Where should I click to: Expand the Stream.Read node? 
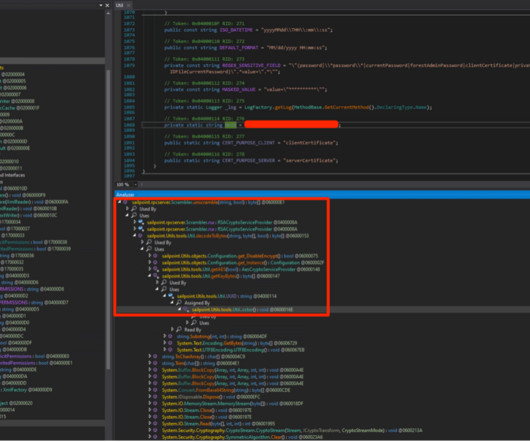[x=150, y=424]
